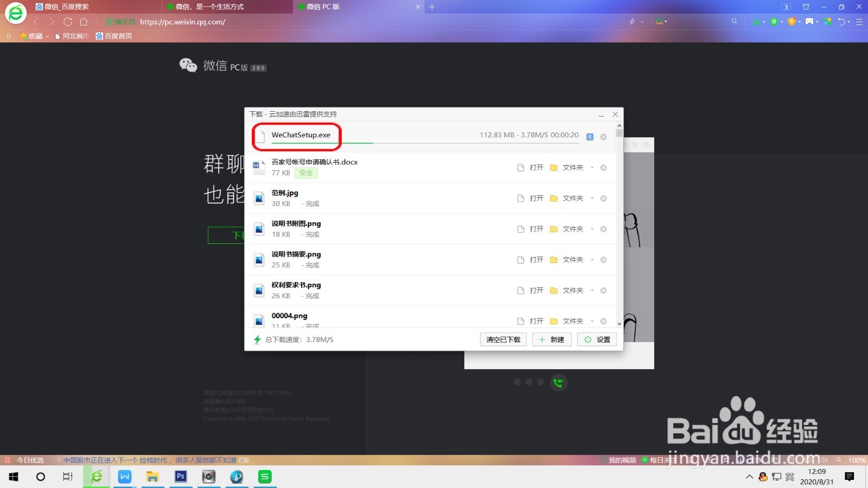Open the browser search magnifier
Screen dimensions: 868x488
tap(734, 22)
